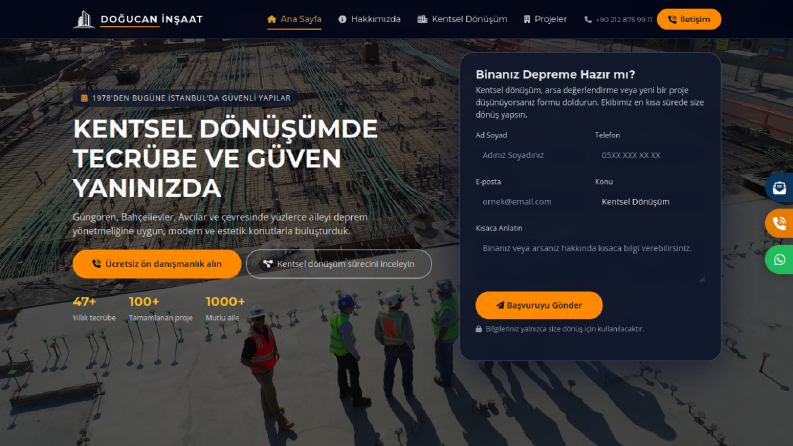
Task: Click the lock icon beside the privacy note
Action: click(x=478, y=329)
